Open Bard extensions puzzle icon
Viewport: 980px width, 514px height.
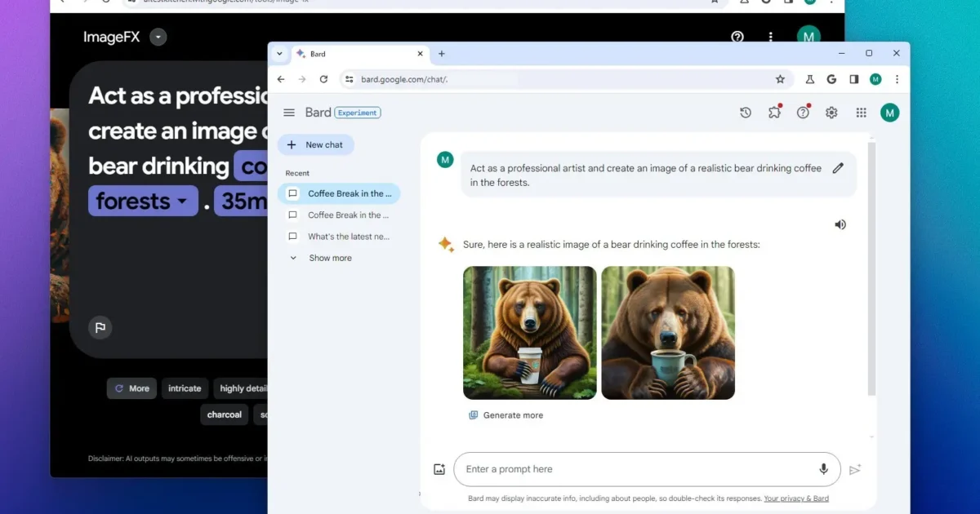click(775, 113)
